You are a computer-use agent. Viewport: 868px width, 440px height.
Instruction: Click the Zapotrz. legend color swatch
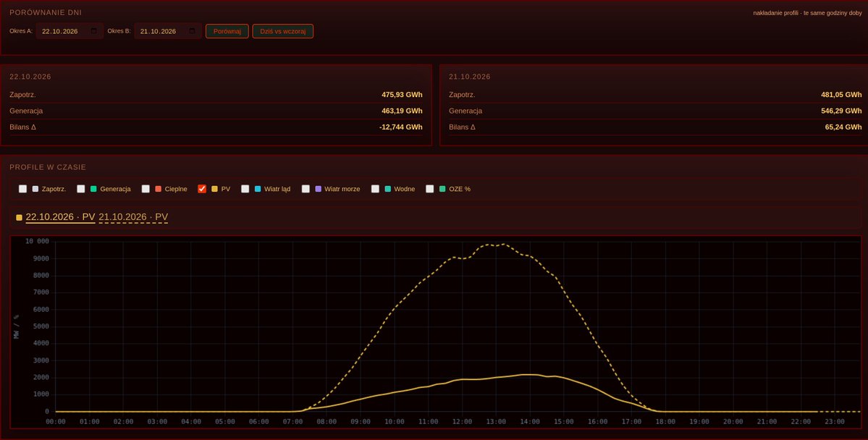[35, 189]
